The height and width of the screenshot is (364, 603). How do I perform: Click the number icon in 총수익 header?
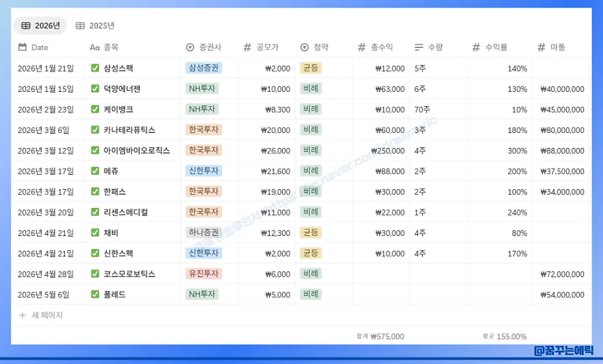(x=361, y=47)
